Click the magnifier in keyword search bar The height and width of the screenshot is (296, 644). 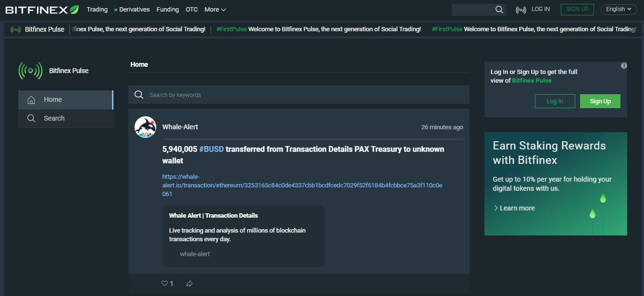pyautogui.click(x=139, y=95)
